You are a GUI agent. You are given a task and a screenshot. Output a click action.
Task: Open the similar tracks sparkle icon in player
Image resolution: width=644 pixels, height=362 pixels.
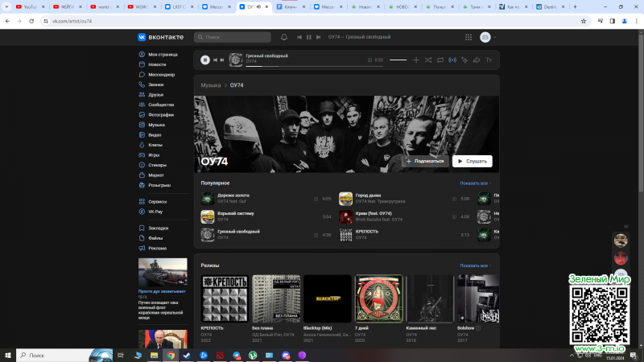coord(464,60)
